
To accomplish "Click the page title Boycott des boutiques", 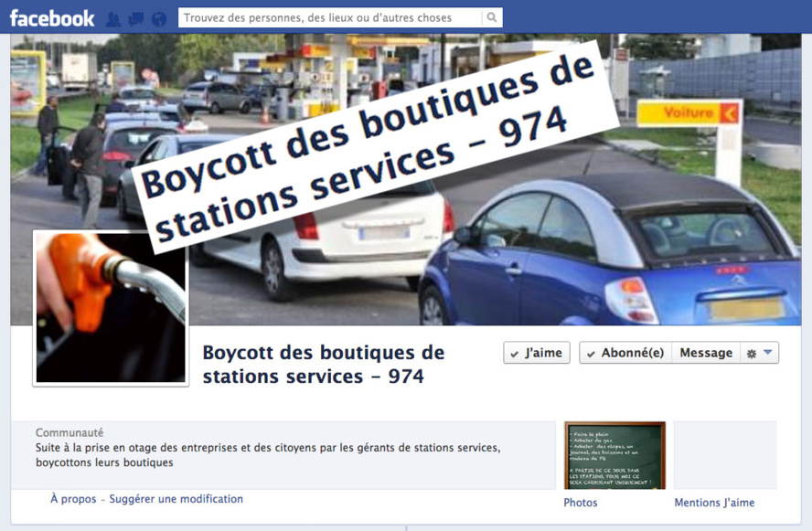I will [323, 365].
